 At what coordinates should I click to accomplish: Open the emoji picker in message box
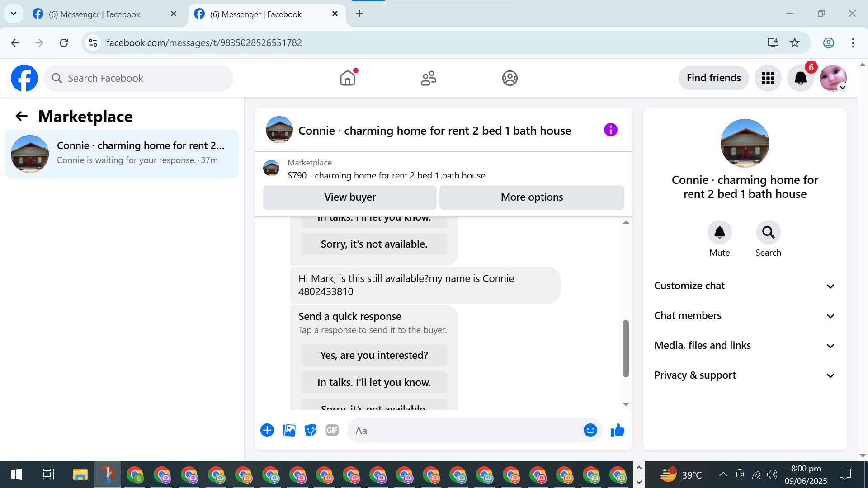pos(590,430)
